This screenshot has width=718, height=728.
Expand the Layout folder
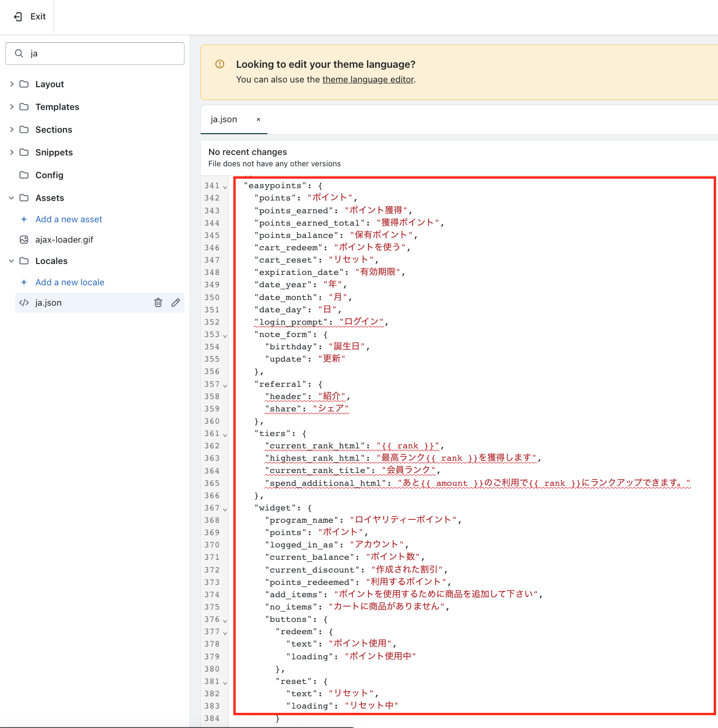(x=12, y=84)
